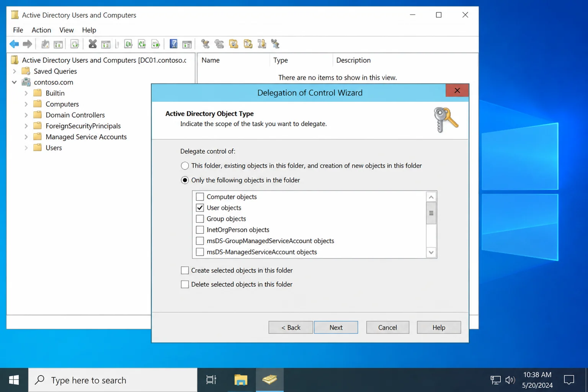Image resolution: width=588 pixels, height=392 pixels.
Task: Click the speaker volume tray icon
Action: point(510,380)
